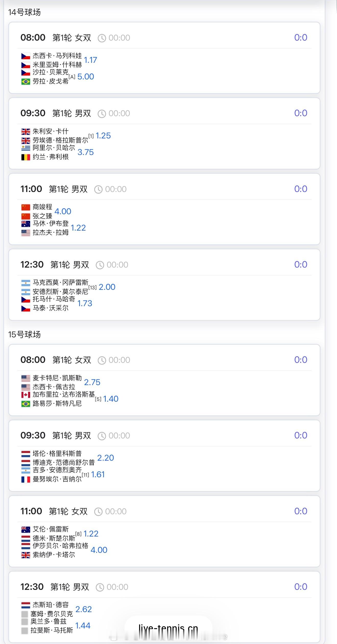The image size is (337, 644).
Task: Open the 0:0 score of Court 14 09:30 match
Action: click(x=300, y=113)
